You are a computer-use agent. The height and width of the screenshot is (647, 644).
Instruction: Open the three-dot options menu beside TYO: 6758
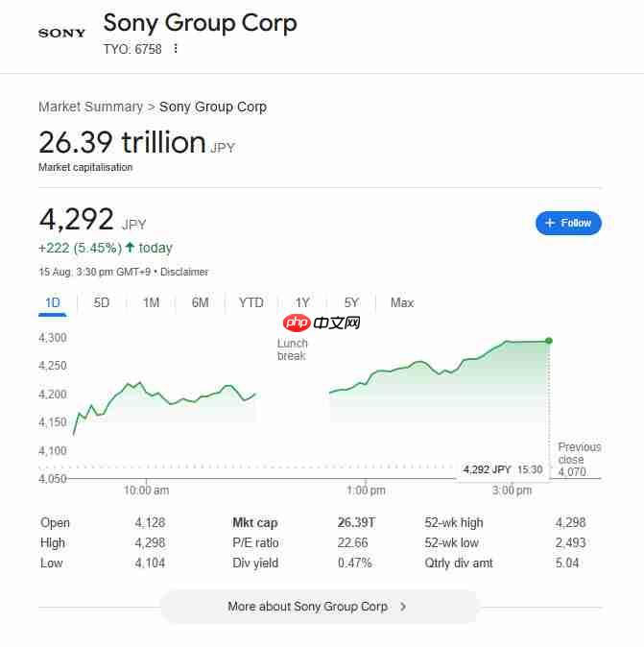176,49
